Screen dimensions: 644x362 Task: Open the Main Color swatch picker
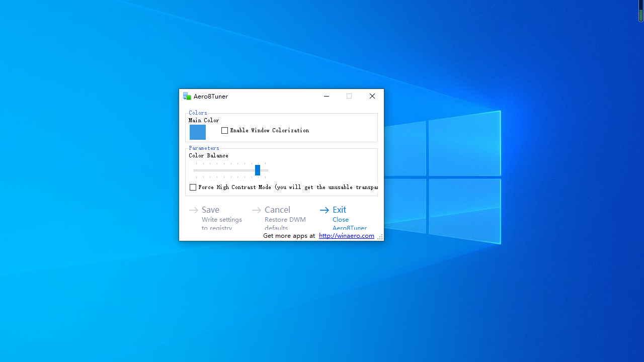(x=198, y=132)
